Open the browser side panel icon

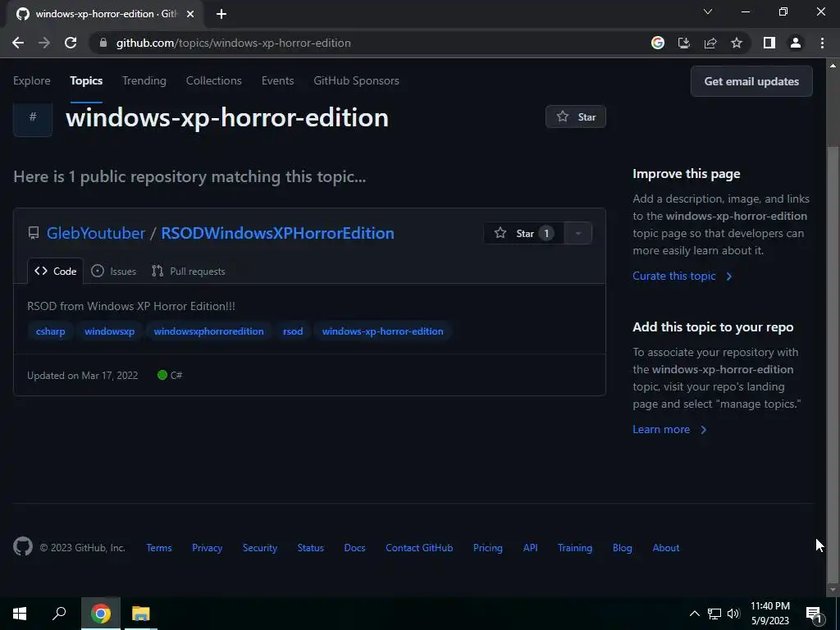tap(769, 43)
